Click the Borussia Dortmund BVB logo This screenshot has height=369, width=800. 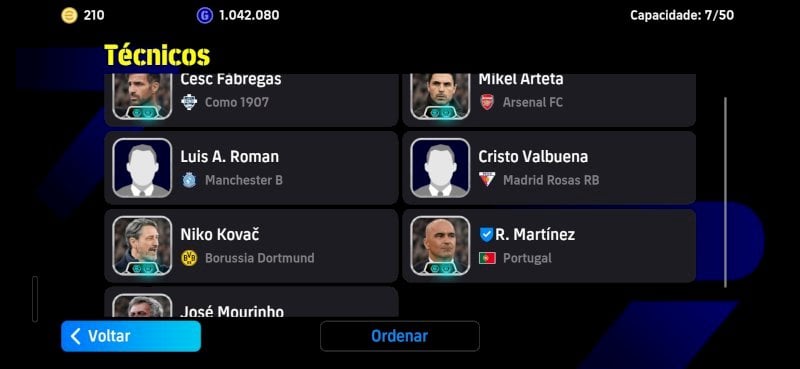(x=189, y=258)
